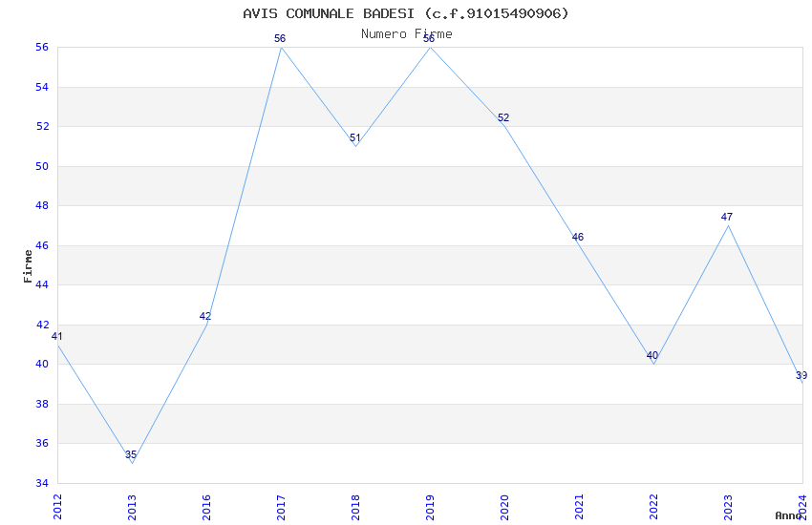Click the subtitle Numero Firme

point(407,34)
